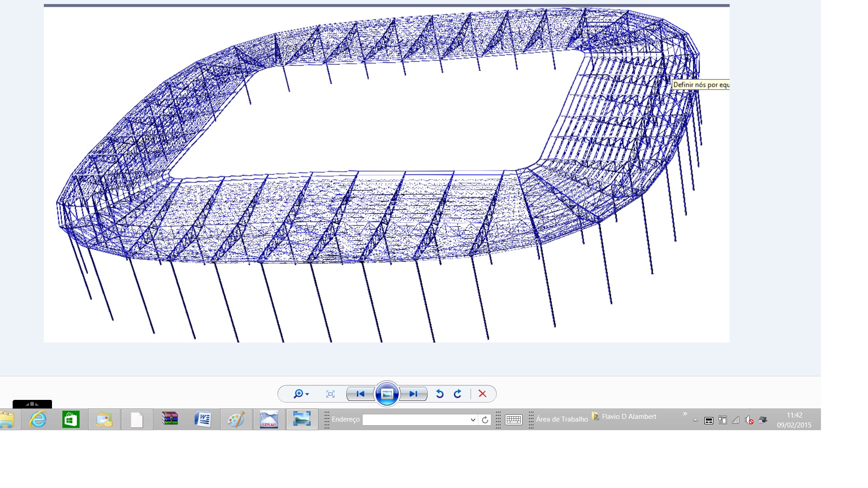Screen dimensions: 868x488
Task: Show hidden tray icons
Action: pos(695,420)
